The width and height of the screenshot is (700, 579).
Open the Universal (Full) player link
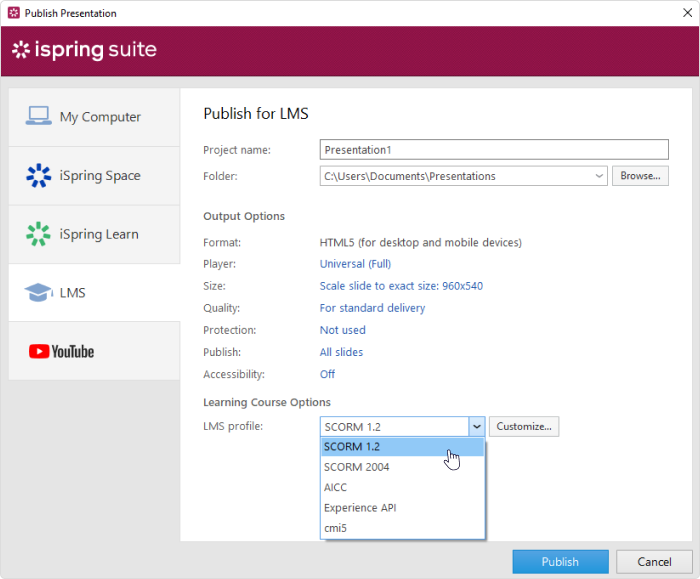(355, 264)
